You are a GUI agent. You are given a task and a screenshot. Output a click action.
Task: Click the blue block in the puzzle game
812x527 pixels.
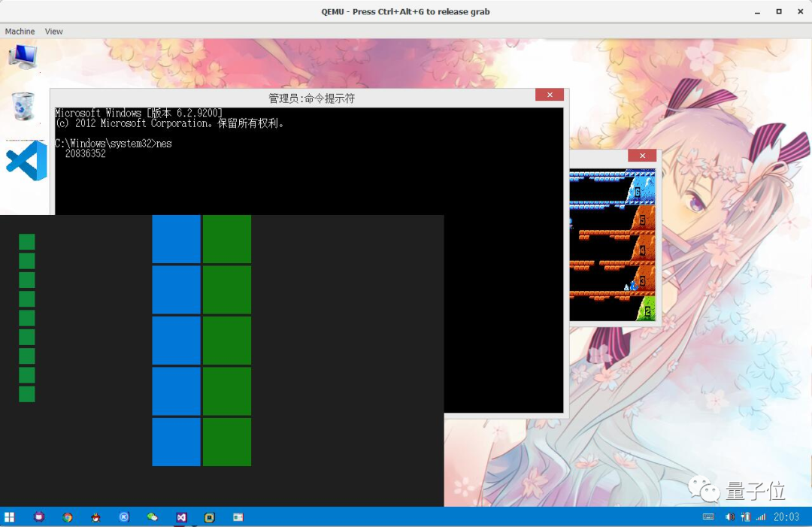176,341
